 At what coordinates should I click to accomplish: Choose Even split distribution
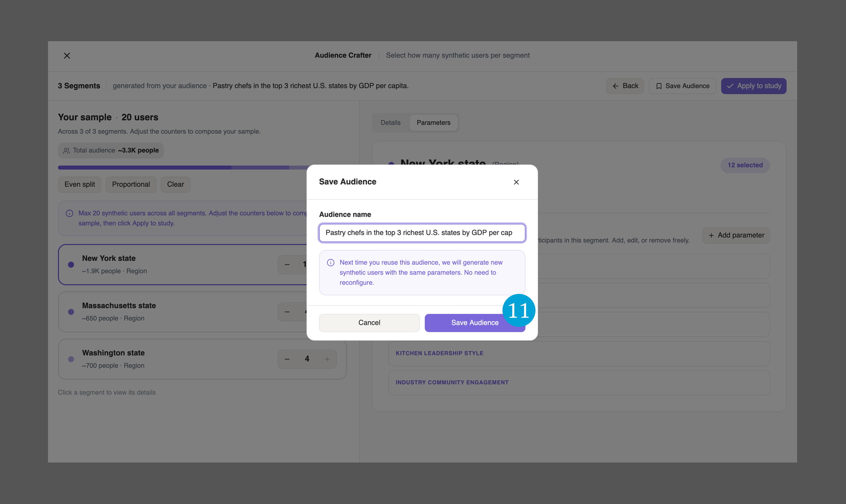click(x=79, y=184)
